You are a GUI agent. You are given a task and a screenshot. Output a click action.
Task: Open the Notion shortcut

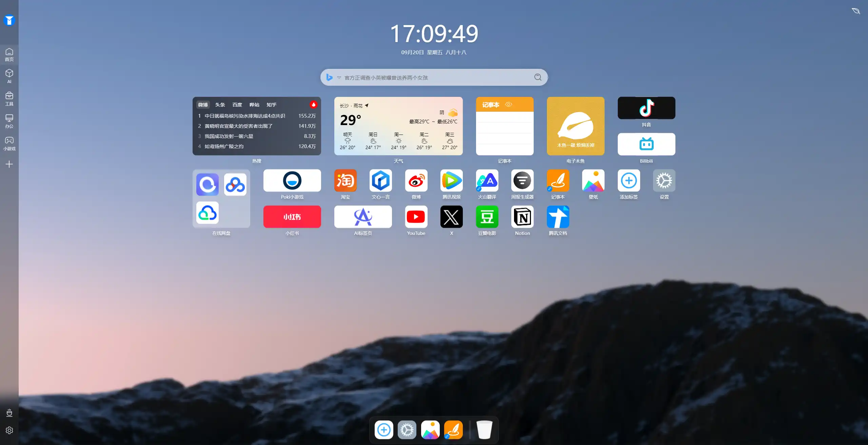(x=522, y=217)
